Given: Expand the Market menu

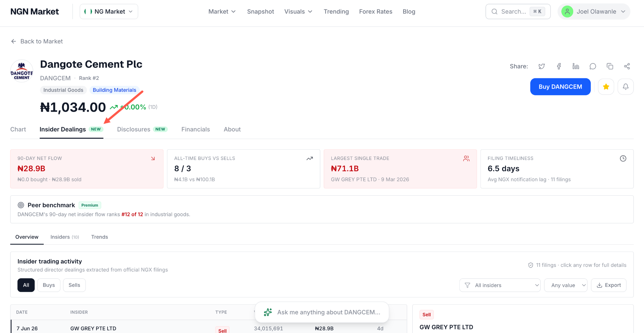Looking at the screenshot, I should (x=222, y=12).
